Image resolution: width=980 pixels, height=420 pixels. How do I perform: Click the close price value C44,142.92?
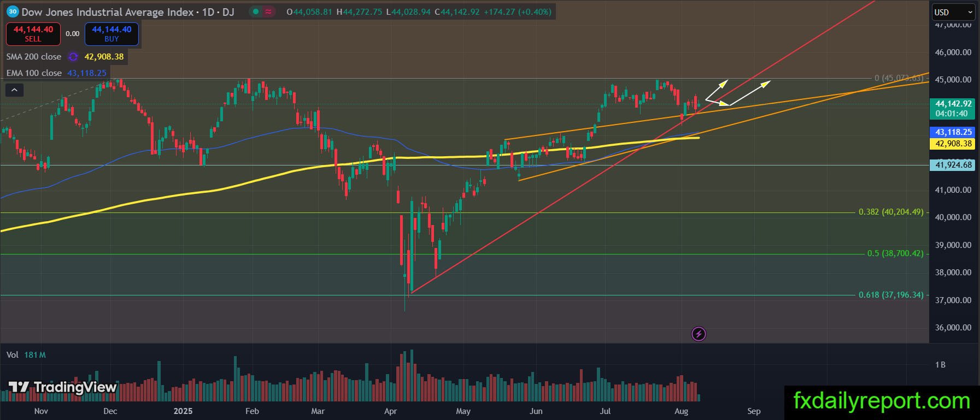pyautogui.click(x=457, y=11)
